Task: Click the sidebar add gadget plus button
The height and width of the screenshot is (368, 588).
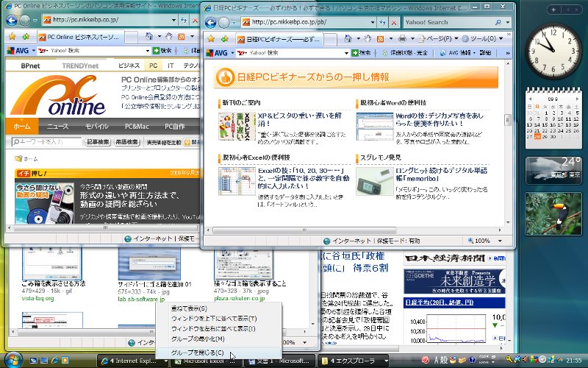Action: coord(554,10)
